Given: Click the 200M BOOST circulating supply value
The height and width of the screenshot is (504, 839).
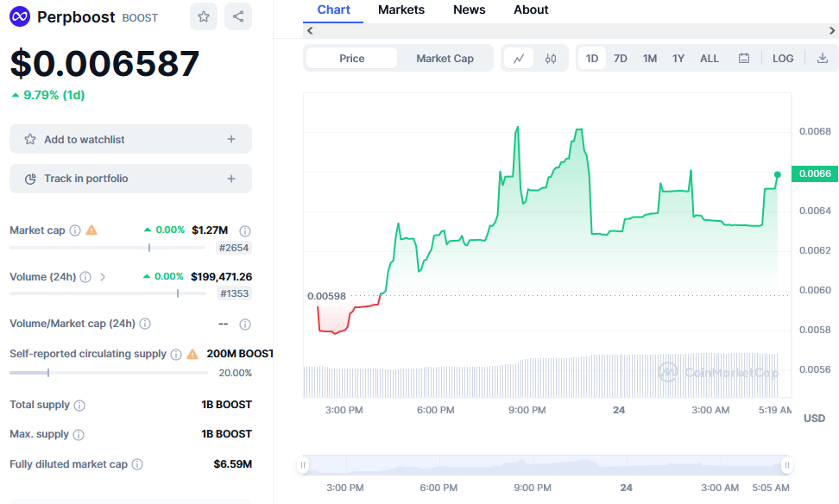Looking at the screenshot, I should tap(240, 354).
